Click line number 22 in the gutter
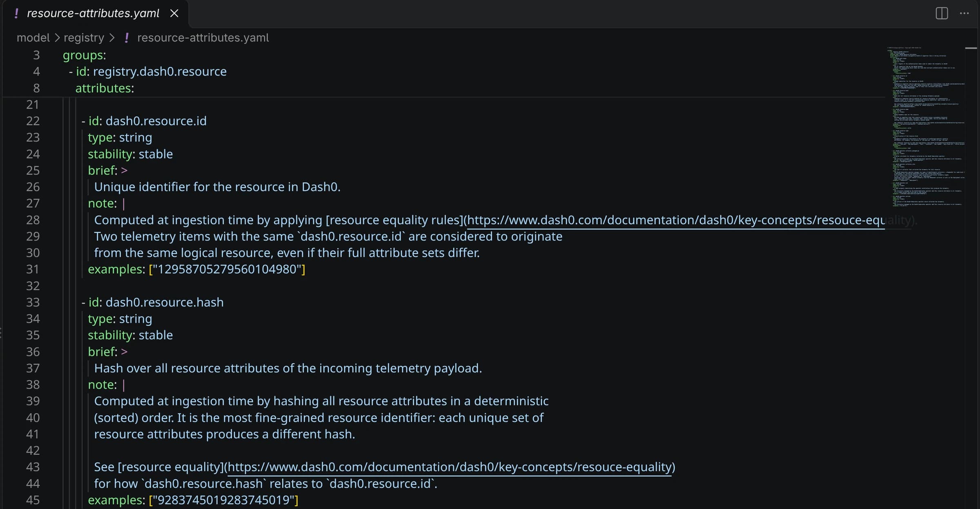This screenshot has height=509, width=980. point(33,121)
